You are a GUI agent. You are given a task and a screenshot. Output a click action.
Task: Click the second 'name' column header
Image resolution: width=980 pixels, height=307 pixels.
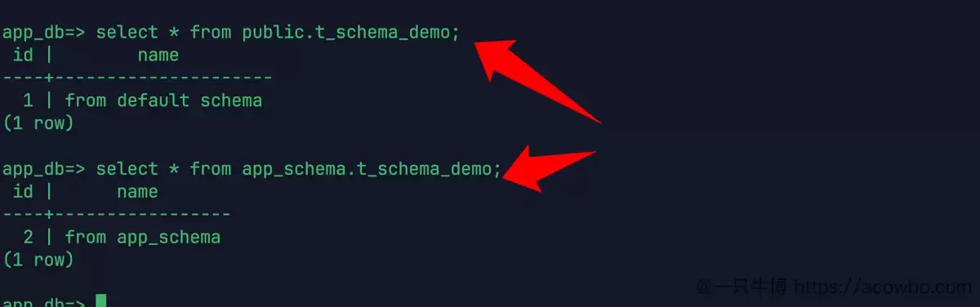coord(137,192)
